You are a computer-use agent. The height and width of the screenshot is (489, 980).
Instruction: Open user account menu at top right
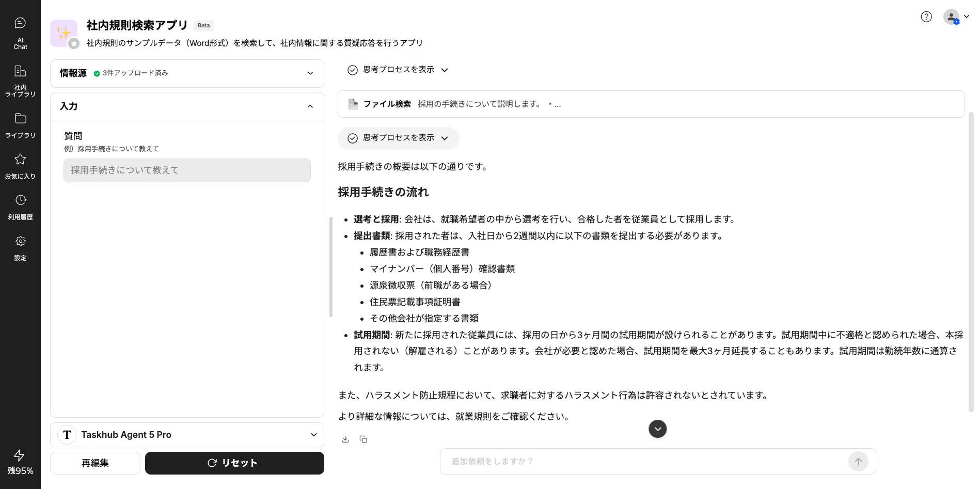(x=955, y=17)
